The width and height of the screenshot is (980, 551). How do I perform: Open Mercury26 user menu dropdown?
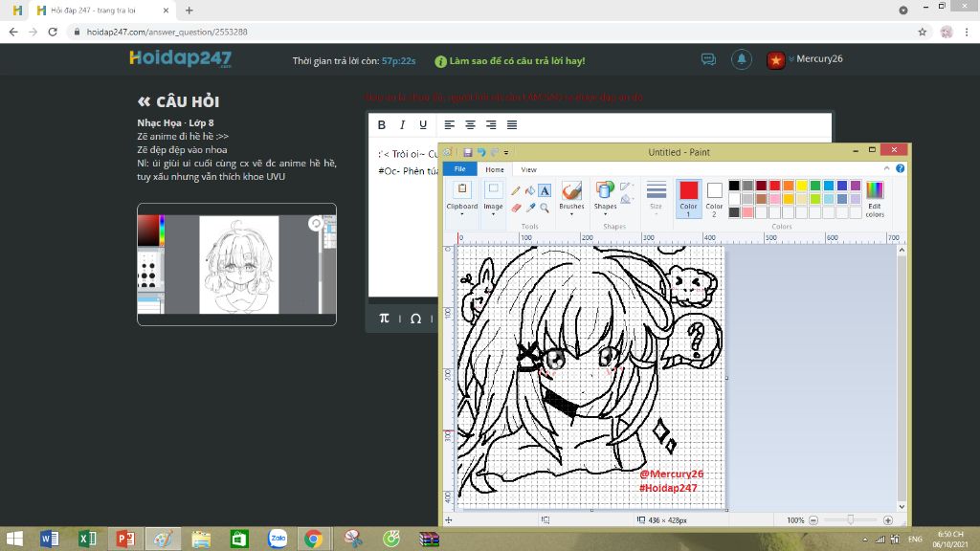click(x=791, y=58)
